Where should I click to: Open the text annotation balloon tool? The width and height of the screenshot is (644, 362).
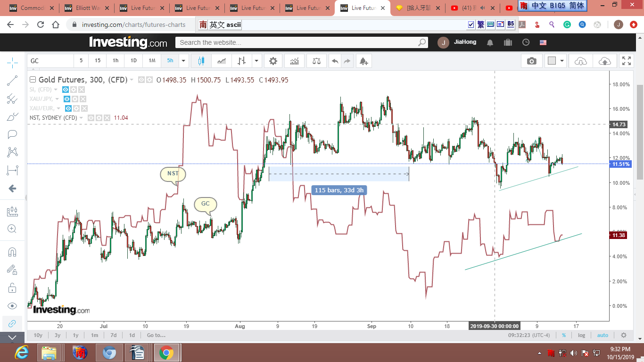[12, 135]
